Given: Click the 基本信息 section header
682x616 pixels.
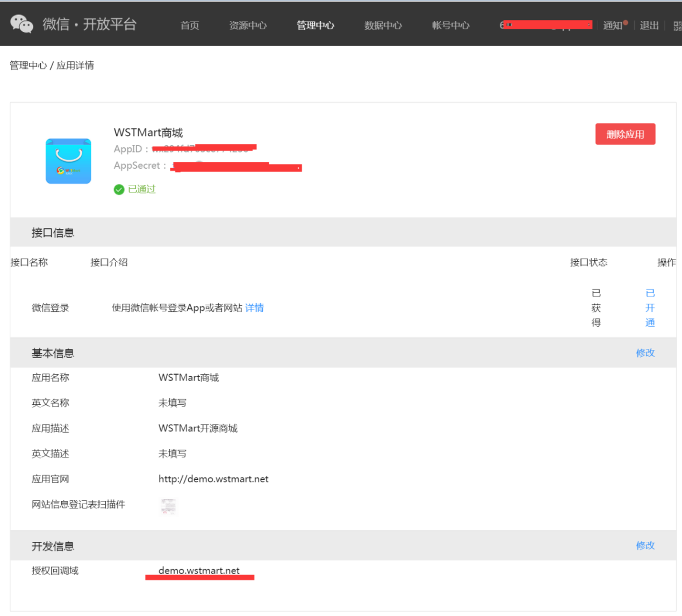Looking at the screenshot, I should [x=53, y=353].
